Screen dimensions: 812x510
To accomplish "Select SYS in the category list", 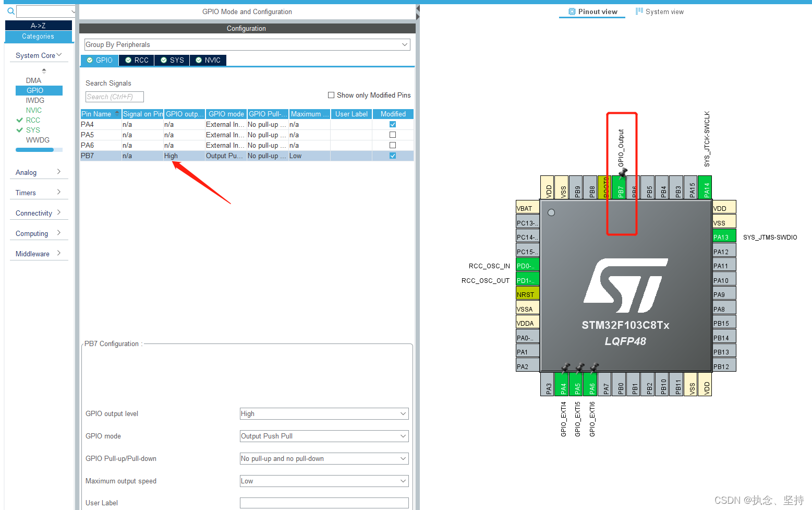I will coord(33,130).
